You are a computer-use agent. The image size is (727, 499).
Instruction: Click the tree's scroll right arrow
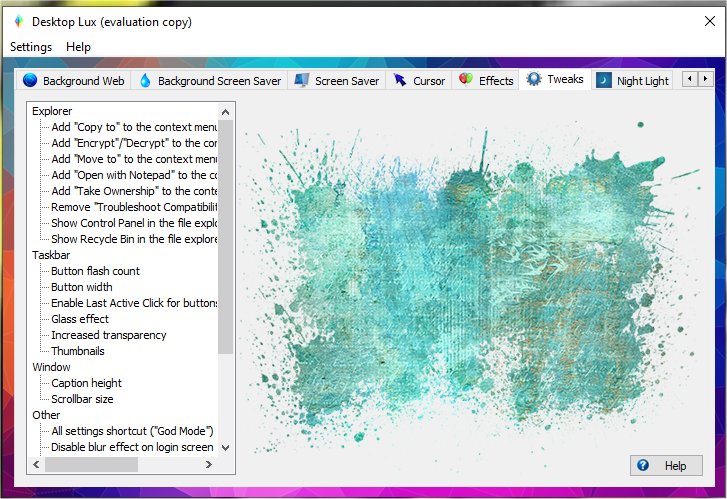pyautogui.click(x=209, y=464)
